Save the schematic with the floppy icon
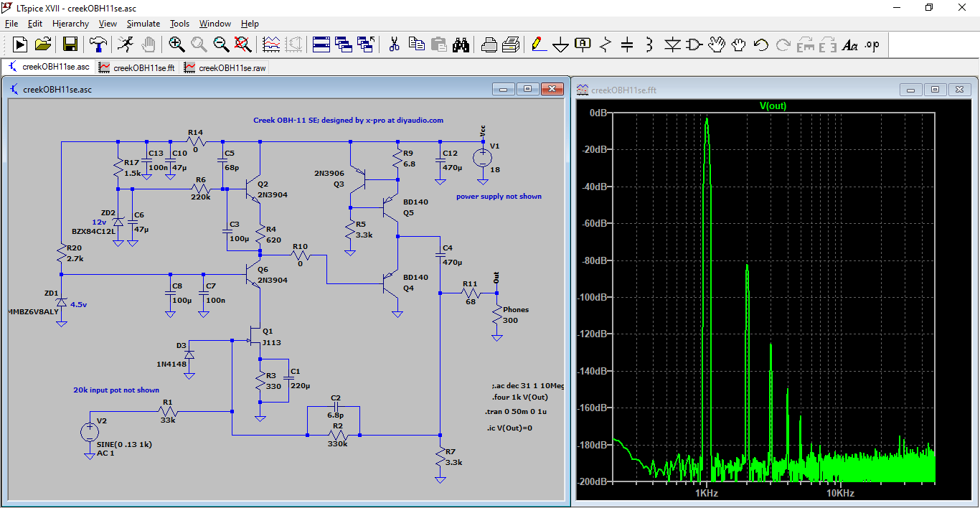The image size is (980, 508). 70,44
